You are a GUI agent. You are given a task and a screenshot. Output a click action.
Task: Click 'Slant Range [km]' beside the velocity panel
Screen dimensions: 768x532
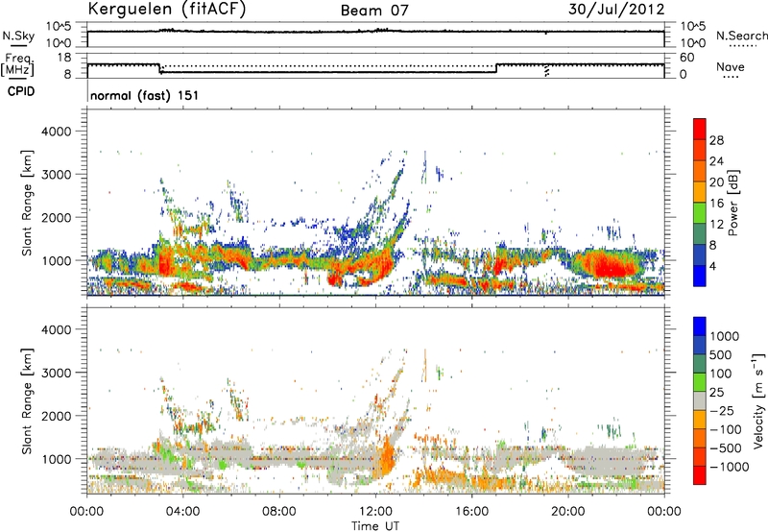tap(27, 400)
